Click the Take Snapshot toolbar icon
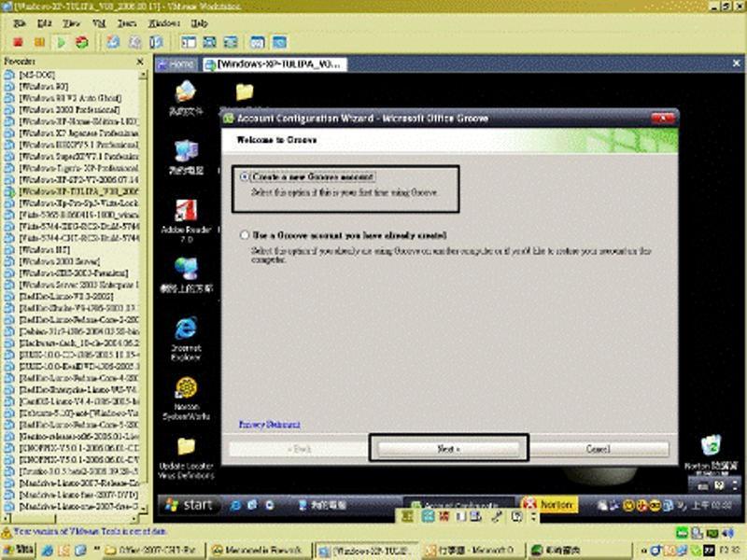747x560 pixels. click(113, 42)
